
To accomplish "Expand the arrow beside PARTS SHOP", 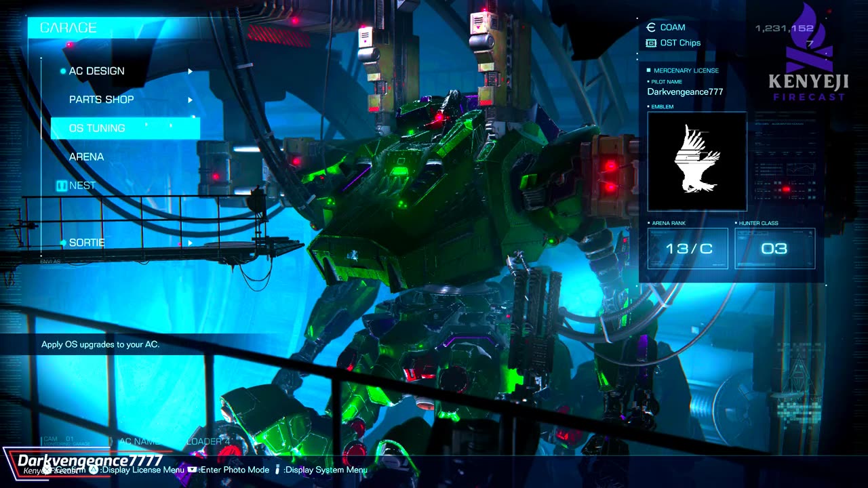I will pos(191,100).
